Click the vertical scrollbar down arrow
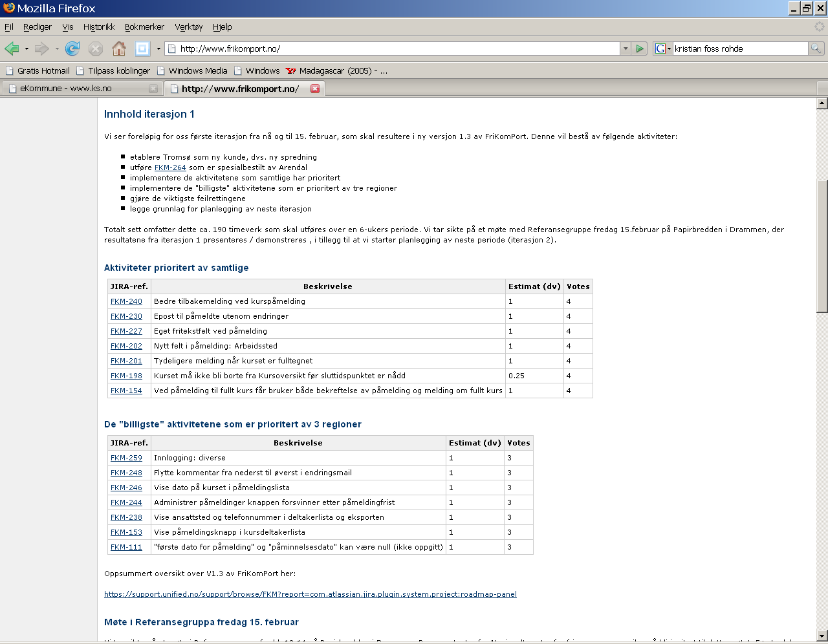The height and width of the screenshot is (644, 828). (x=822, y=636)
